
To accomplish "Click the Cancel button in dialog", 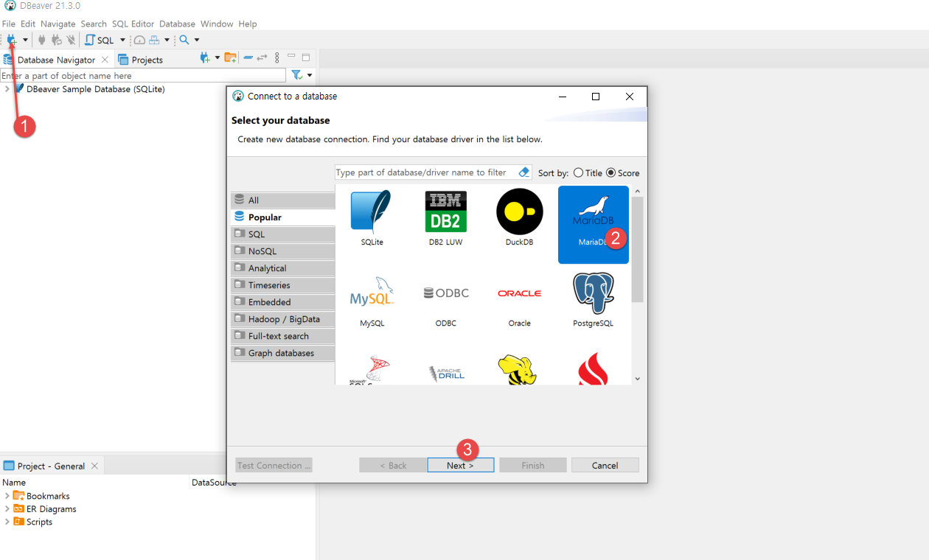I will pos(605,465).
